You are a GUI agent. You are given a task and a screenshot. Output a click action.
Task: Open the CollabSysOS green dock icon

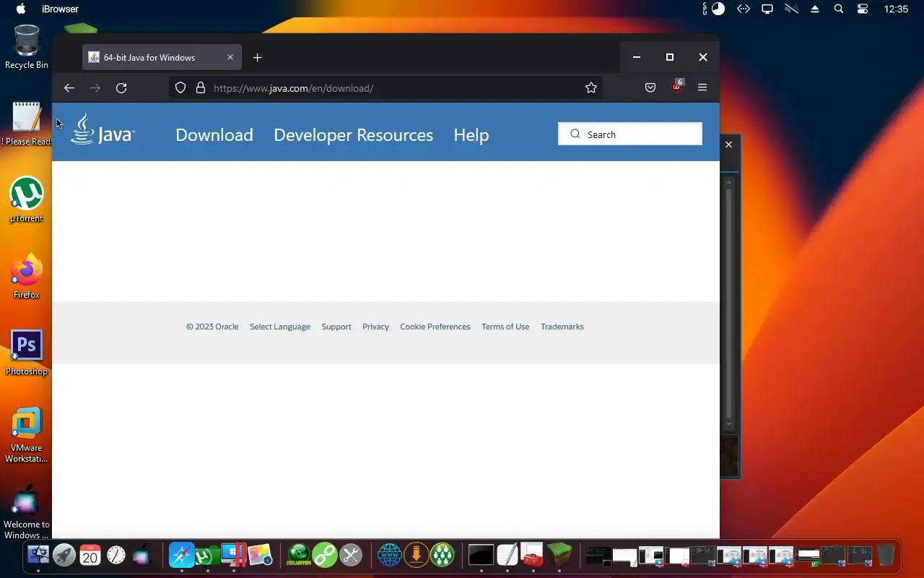click(x=299, y=555)
